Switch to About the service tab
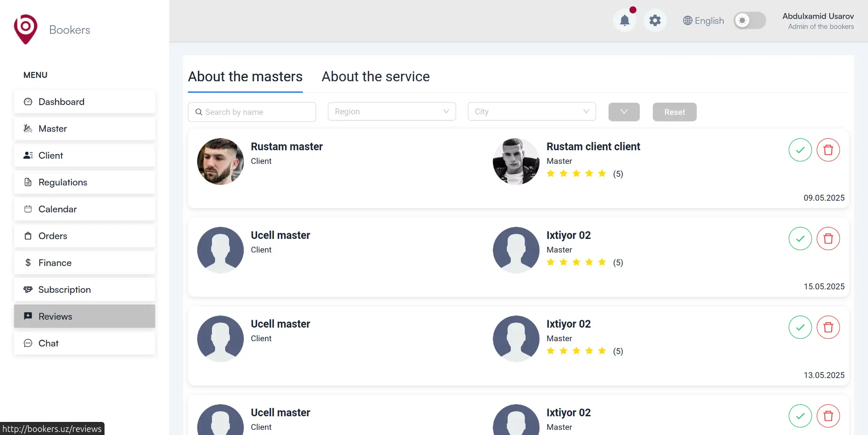Screen dimensions: 868x435 pyautogui.click(x=375, y=77)
